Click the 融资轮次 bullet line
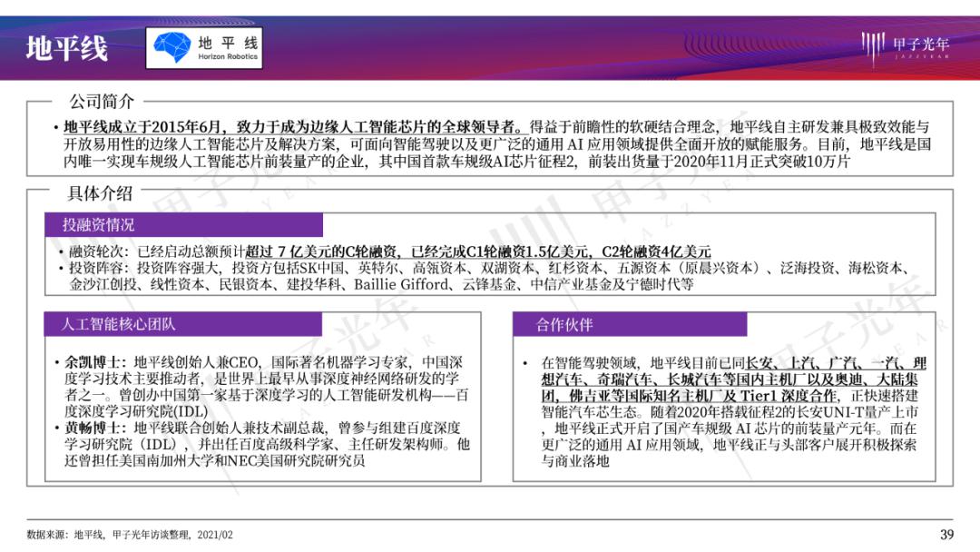Viewport: 980px width, 552px height. pyautogui.click(x=389, y=251)
